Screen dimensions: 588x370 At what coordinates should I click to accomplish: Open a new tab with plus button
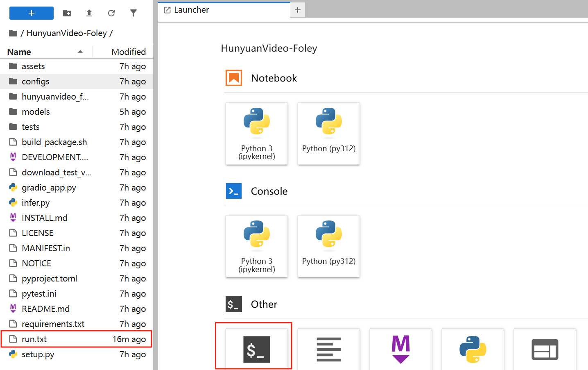point(298,10)
